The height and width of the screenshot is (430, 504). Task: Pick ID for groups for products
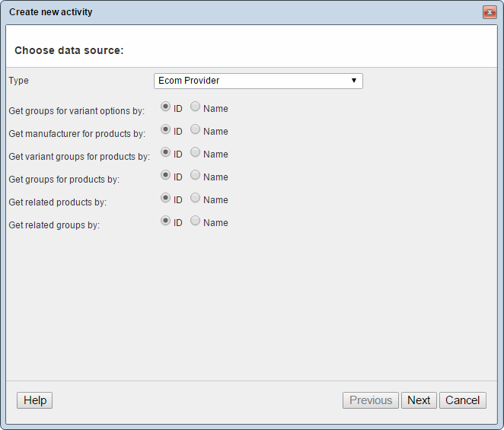click(x=166, y=176)
